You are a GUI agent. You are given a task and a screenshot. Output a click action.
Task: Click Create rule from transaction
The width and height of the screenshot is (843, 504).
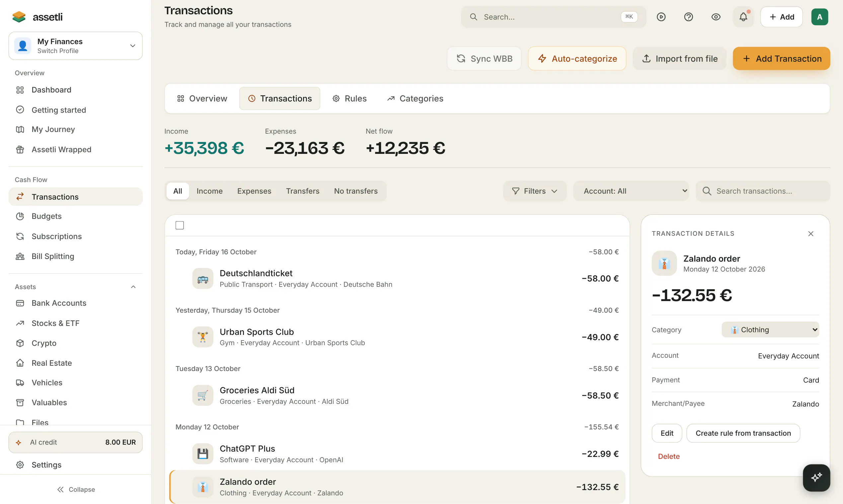tap(743, 433)
